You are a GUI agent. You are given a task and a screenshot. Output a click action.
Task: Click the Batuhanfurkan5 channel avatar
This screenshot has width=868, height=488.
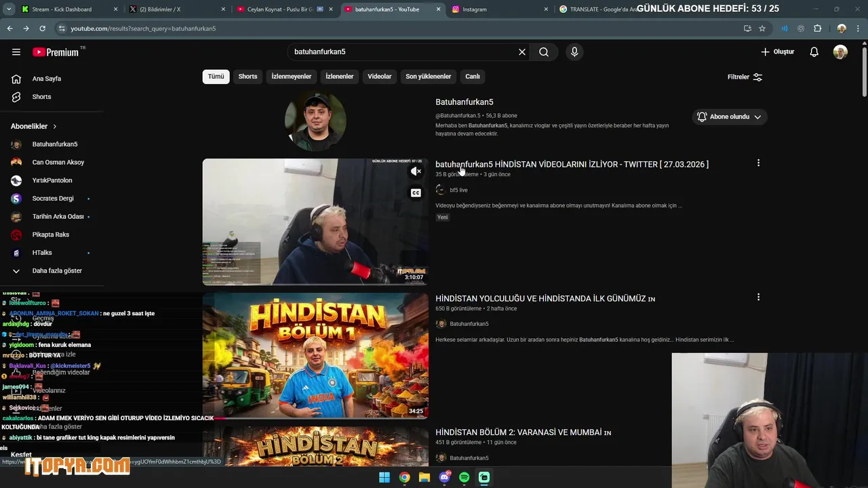315,121
